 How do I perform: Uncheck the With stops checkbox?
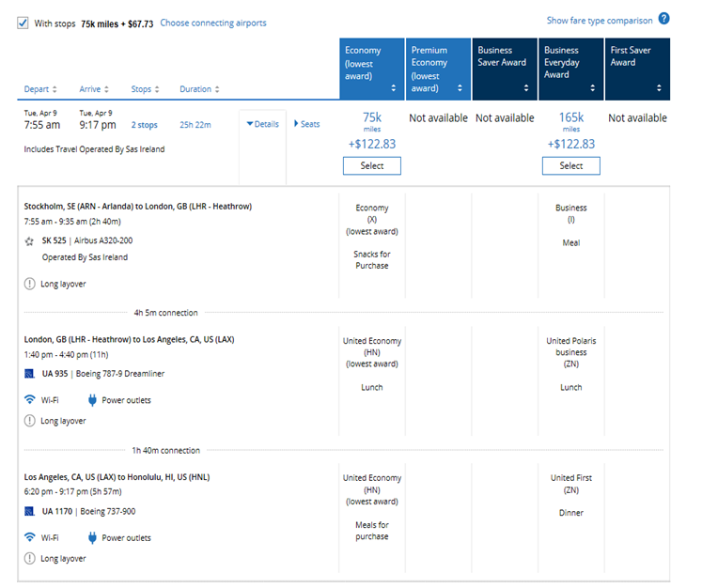click(23, 23)
